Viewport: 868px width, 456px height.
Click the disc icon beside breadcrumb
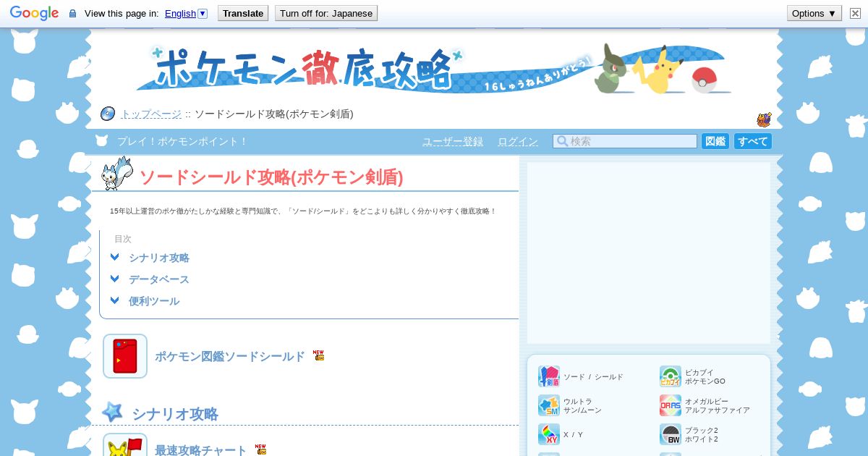tap(108, 114)
